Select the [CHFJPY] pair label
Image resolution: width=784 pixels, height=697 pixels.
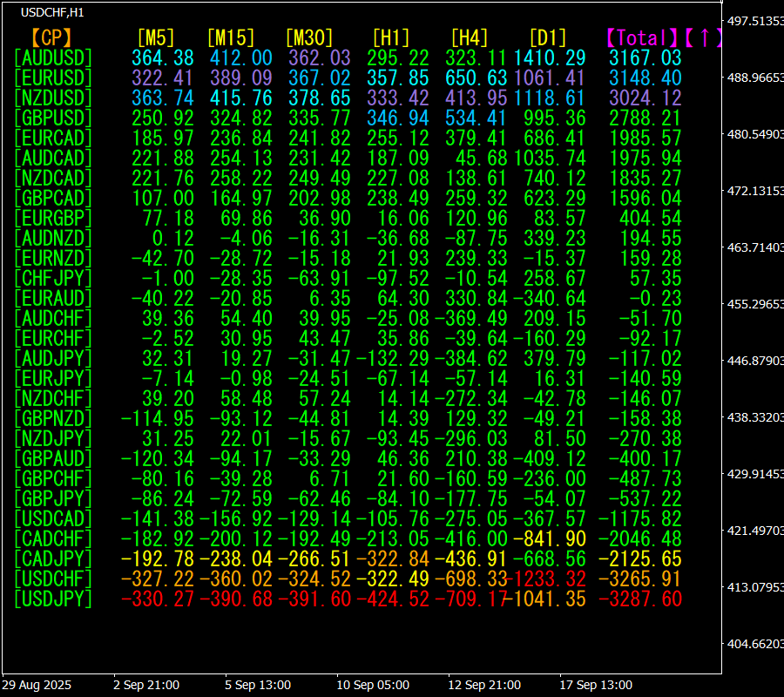point(53,278)
